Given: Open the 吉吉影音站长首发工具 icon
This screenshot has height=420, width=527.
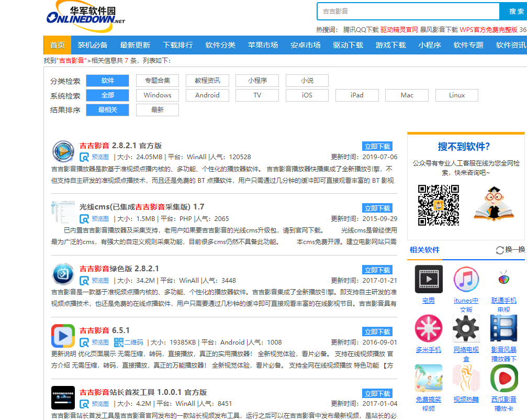Looking at the screenshot, I should [63, 398].
